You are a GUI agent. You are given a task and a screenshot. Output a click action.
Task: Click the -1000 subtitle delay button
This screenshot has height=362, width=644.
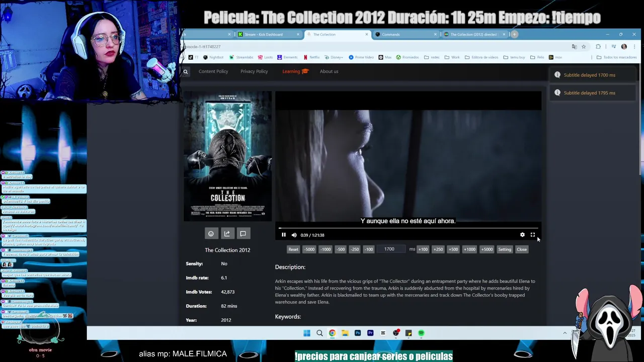(326, 249)
